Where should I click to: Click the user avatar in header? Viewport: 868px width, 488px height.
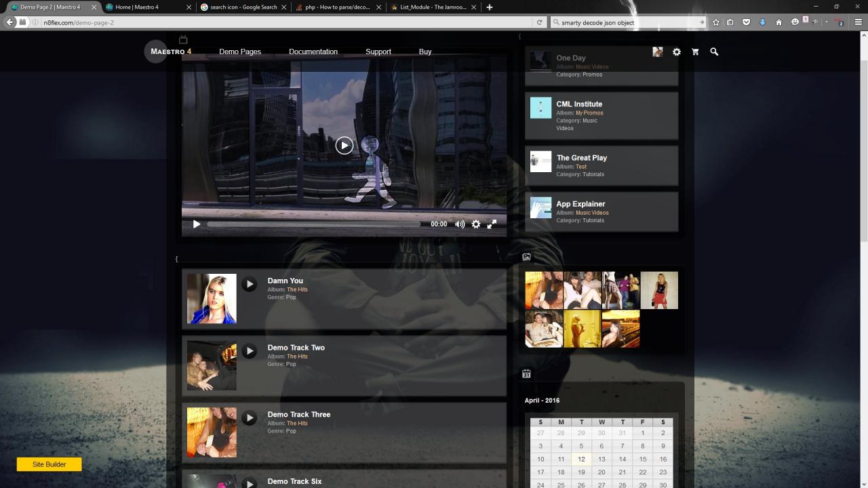click(657, 52)
